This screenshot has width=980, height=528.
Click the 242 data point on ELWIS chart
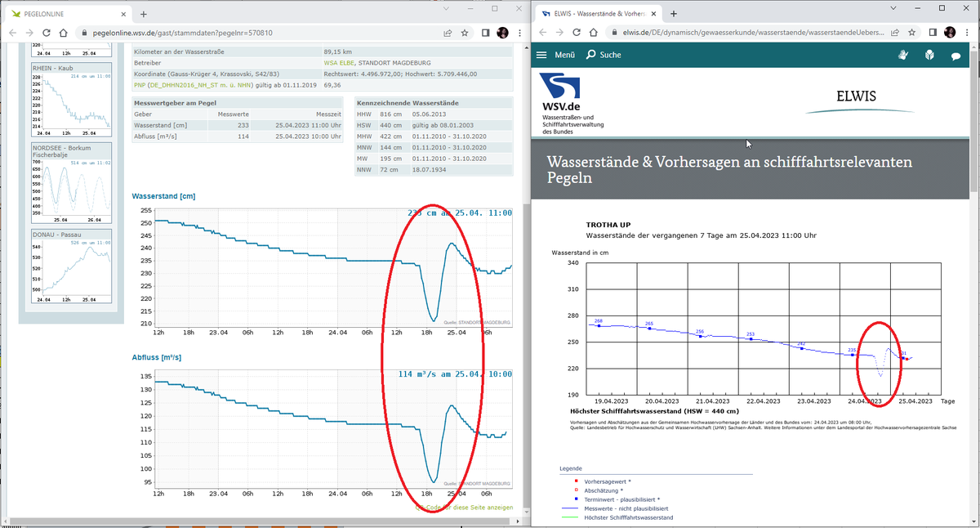pyautogui.click(x=802, y=348)
